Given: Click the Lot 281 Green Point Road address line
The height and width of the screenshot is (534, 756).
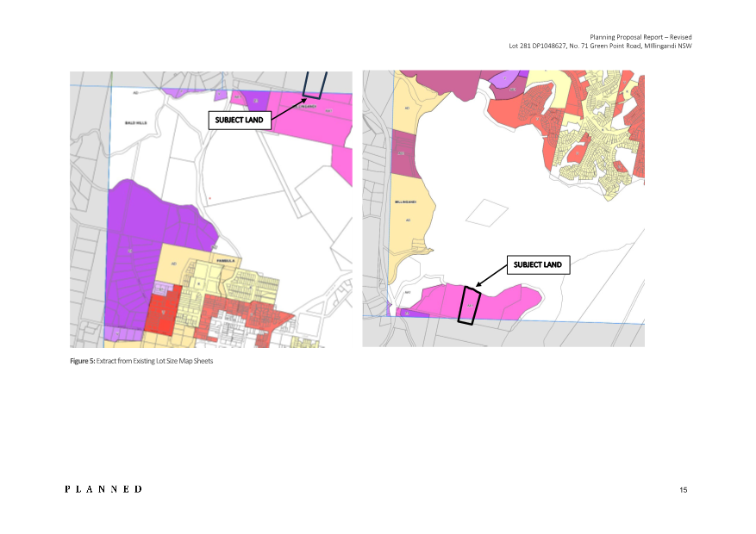Looking at the screenshot, I should [x=600, y=46].
